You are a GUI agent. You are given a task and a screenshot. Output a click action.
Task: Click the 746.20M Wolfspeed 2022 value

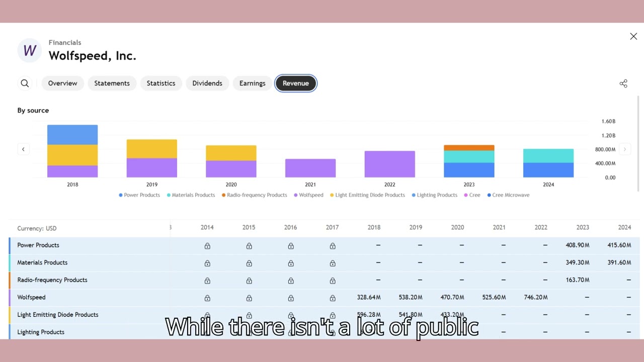(x=536, y=297)
